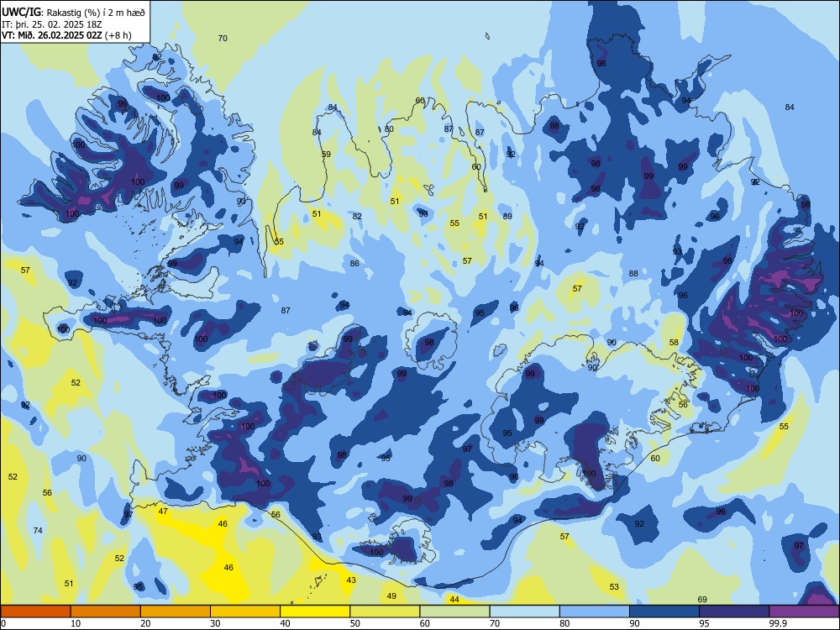Image resolution: width=840 pixels, height=630 pixels.
Task: Select the legend label '30'
Action: (x=215, y=623)
